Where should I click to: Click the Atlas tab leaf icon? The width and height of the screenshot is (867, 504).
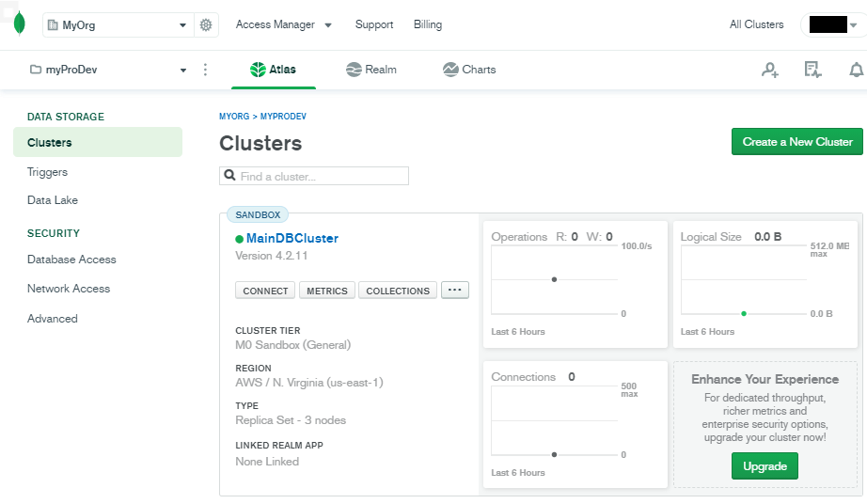(x=258, y=70)
